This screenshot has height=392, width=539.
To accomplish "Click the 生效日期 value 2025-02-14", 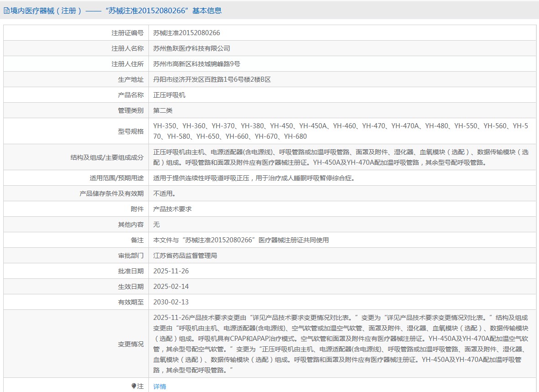I will click(171, 287).
